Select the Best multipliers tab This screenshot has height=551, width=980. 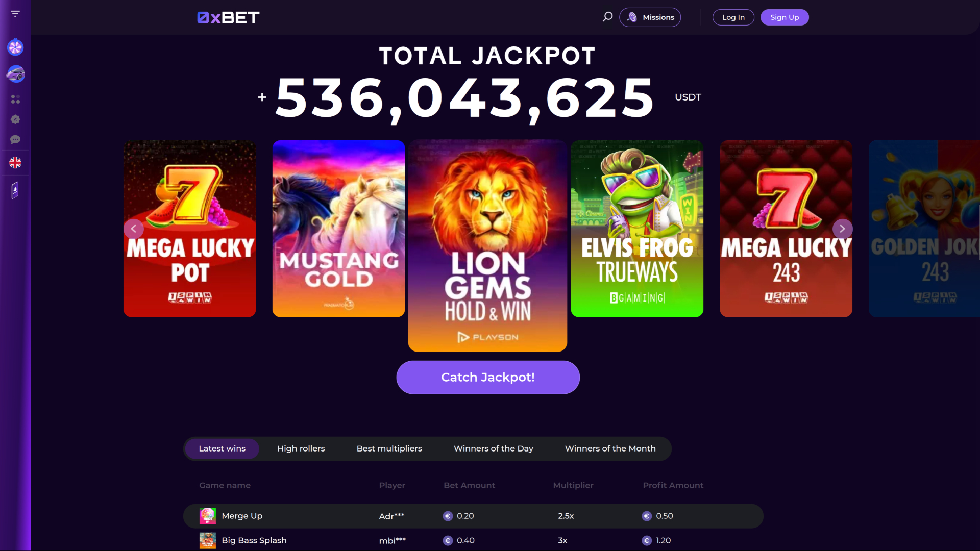(x=389, y=448)
